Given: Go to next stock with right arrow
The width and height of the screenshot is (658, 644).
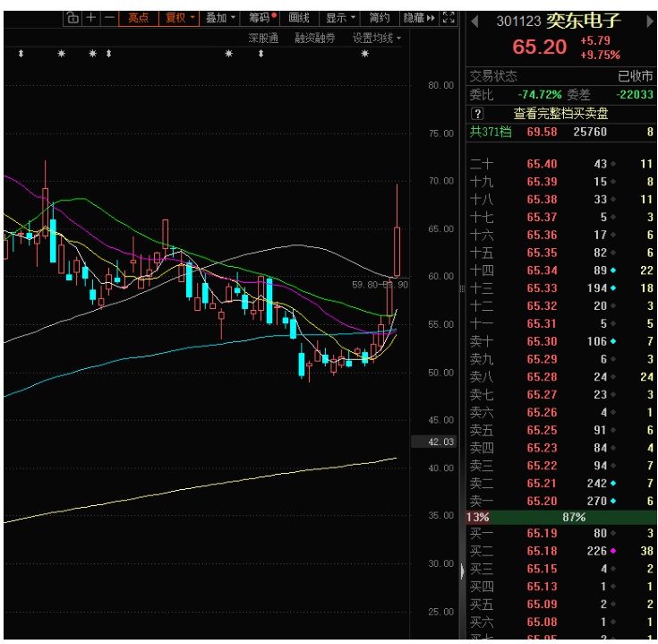Looking at the screenshot, I should 649,21.
